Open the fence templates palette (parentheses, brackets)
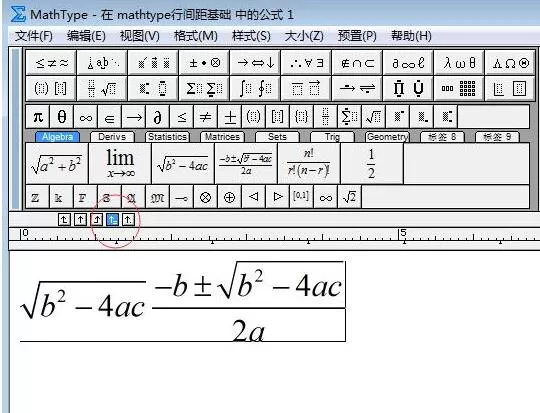This screenshot has height=413, width=540. [51, 89]
